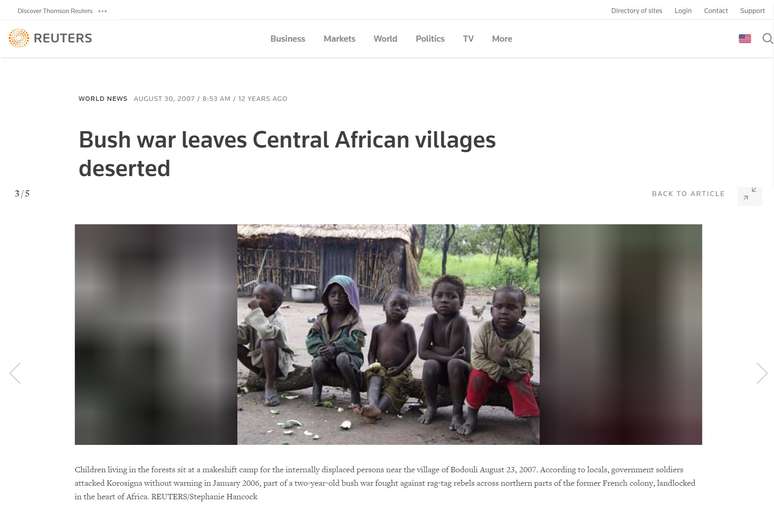The width and height of the screenshot is (774, 507).
Task: Click the slideshow photo of children
Action: [388, 334]
